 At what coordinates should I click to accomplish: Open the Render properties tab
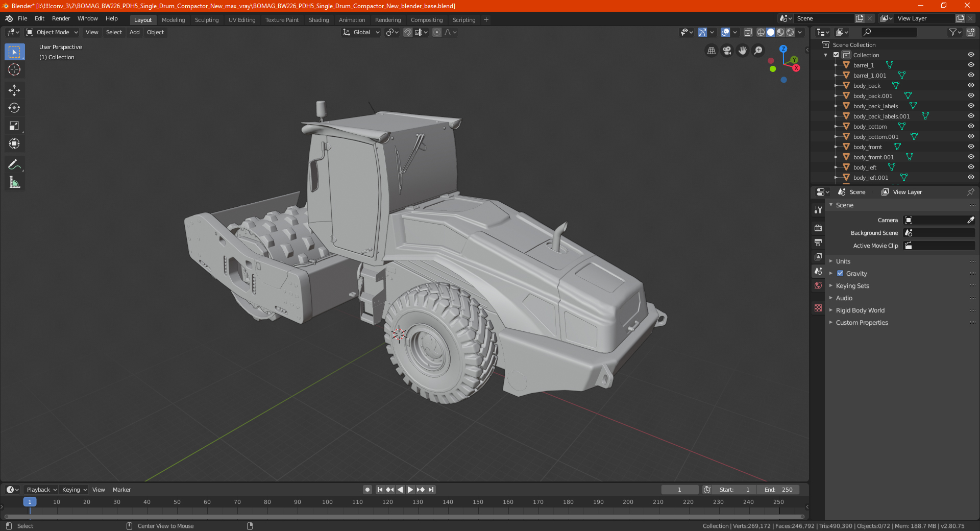tap(818, 228)
